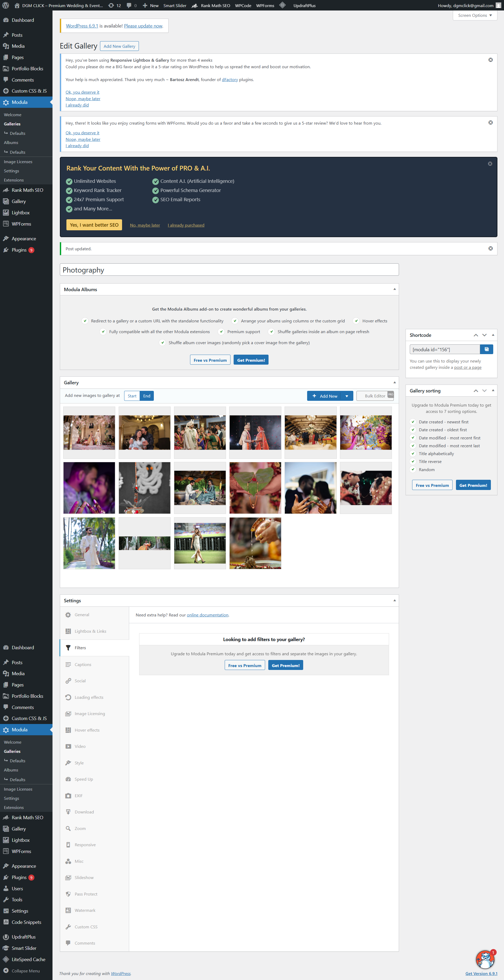Image resolution: width=504 pixels, height=980 pixels.
Task: Set add images position to End
Action: point(146,396)
